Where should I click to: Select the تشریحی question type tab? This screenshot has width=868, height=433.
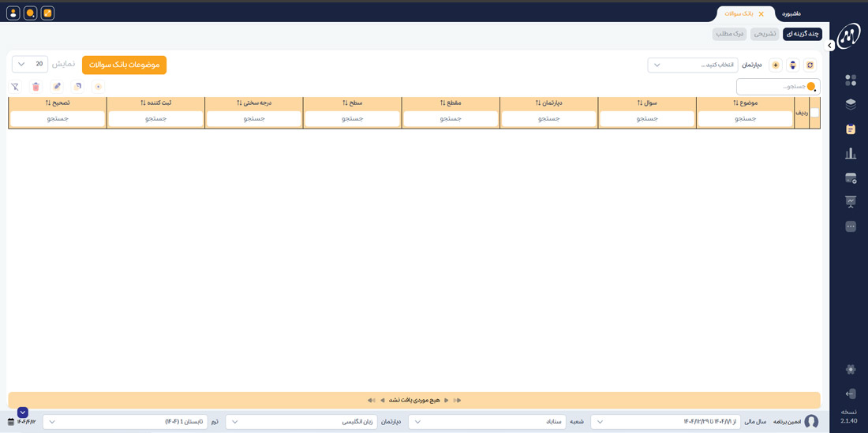(x=764, y=34)
